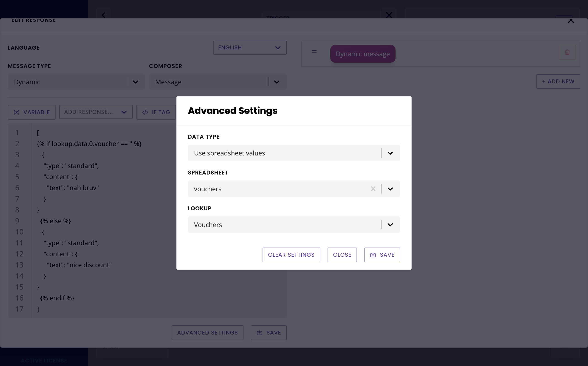Save the Advanced Settings dialog
This screenshot has width=588, height=366.
382,255
